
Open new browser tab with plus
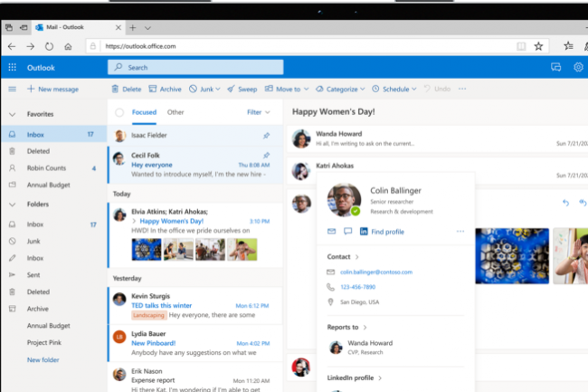coord(133,27)
